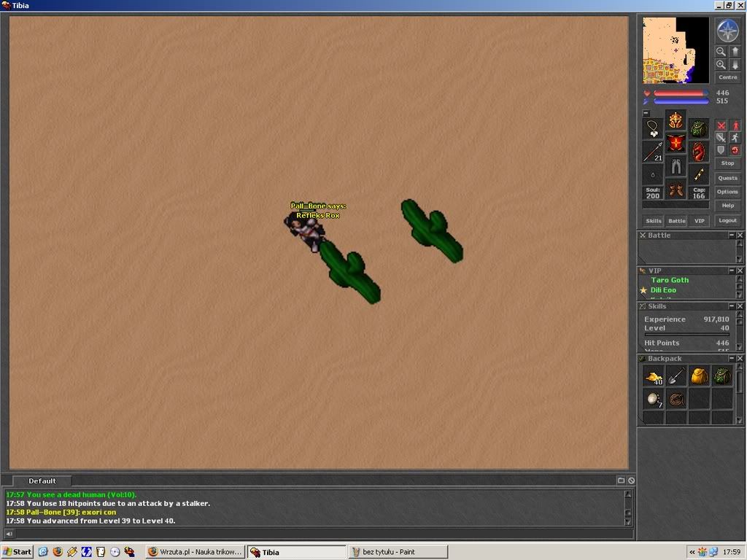Zoom in the minimap
Image resolution: width=747 pixels, height=560 pixels.
coord(721,64)
